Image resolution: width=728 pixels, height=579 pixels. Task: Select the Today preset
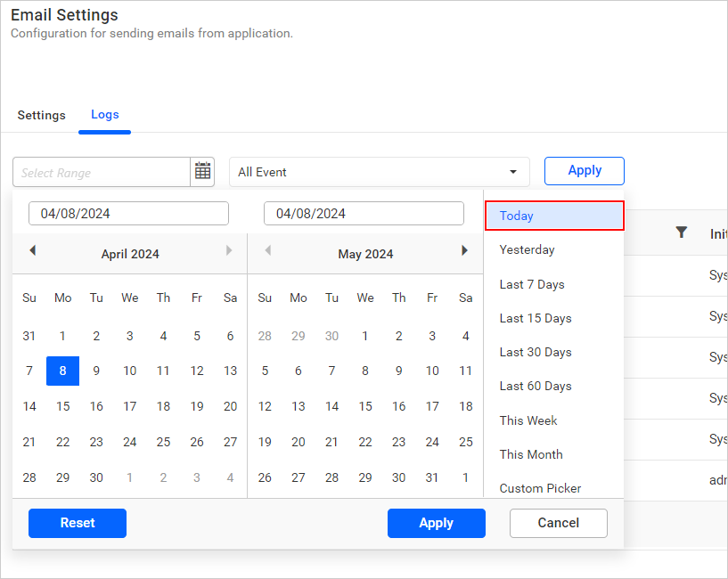coord(553,216)
